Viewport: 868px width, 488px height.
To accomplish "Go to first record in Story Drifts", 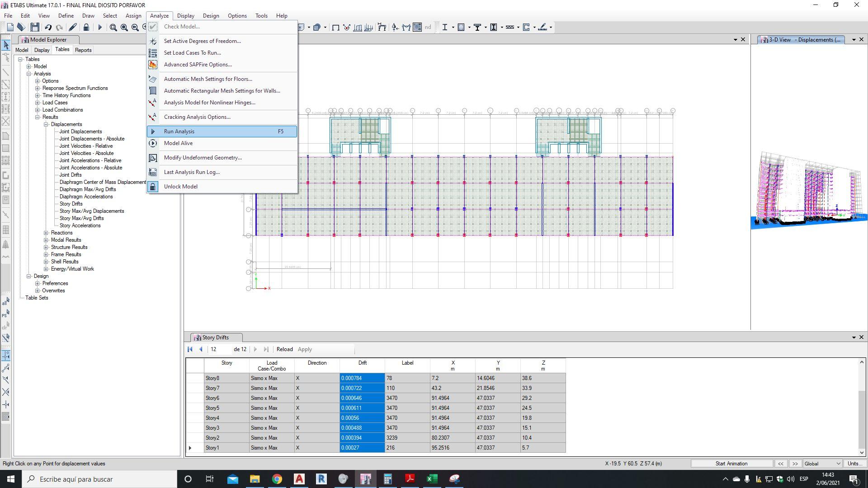I will pos(190,349).
